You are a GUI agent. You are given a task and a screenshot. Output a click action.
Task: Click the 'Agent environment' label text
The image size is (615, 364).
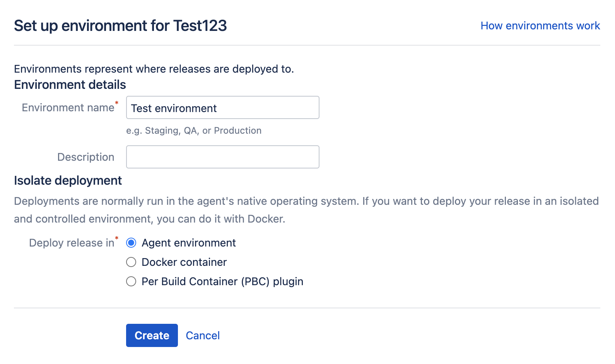click(189, 243)
